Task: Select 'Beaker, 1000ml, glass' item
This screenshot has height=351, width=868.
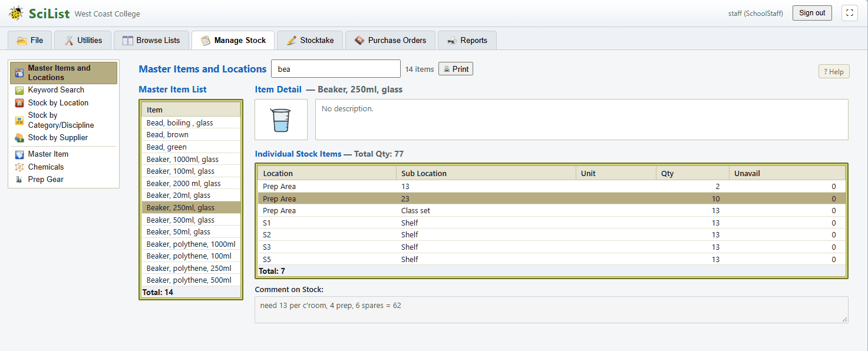Action: click(x=191, y=159)
